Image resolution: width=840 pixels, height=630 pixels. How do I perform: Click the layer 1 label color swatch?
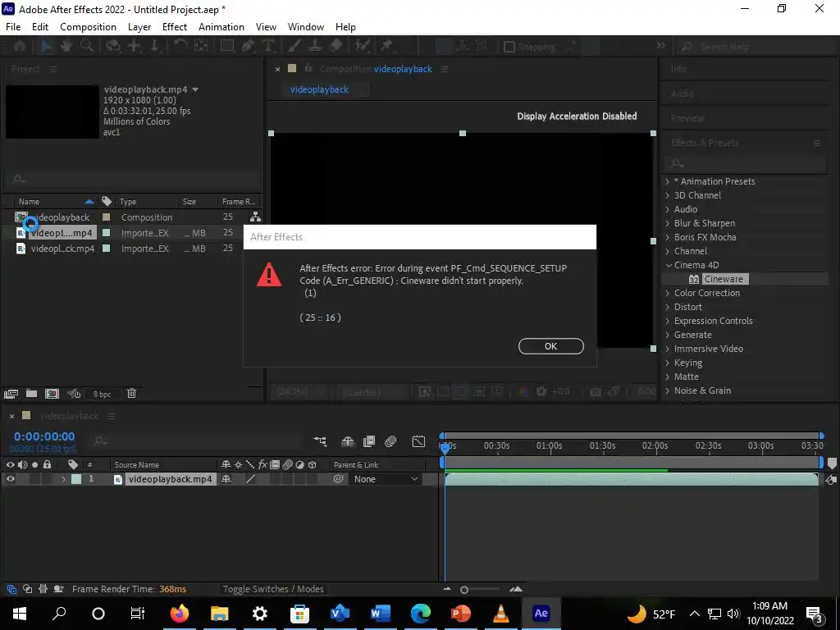click(x=76, y=479)
